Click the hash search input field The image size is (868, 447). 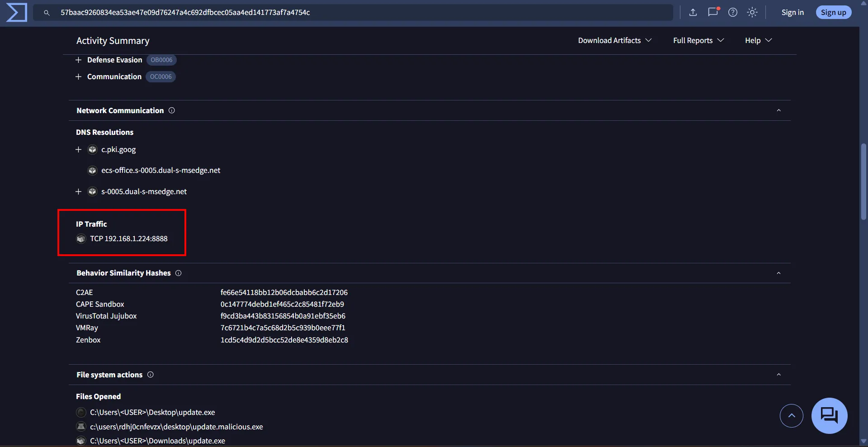tap(353, 12)
